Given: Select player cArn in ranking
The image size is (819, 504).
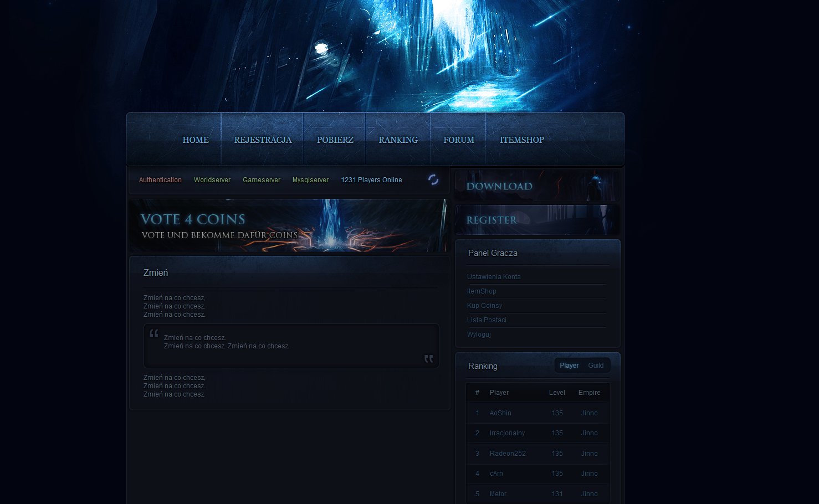Looking at the screenshot, I should (496, 474).
